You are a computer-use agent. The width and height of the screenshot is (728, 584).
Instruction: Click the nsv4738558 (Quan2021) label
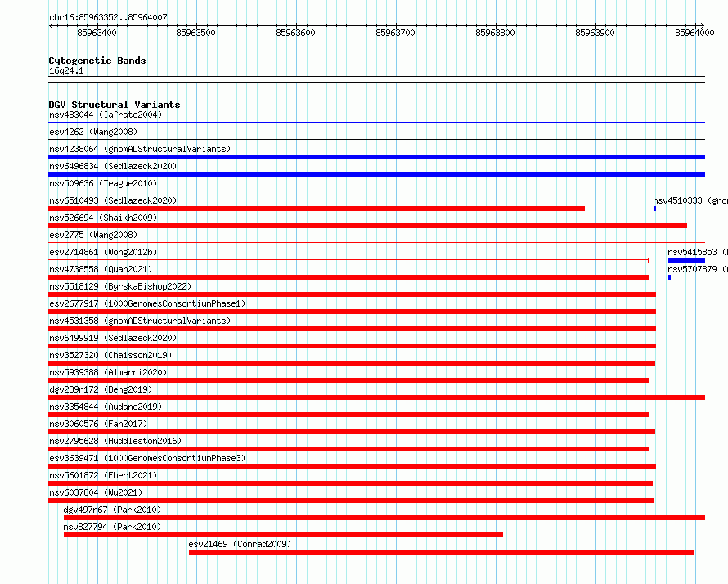coord(101,269)
